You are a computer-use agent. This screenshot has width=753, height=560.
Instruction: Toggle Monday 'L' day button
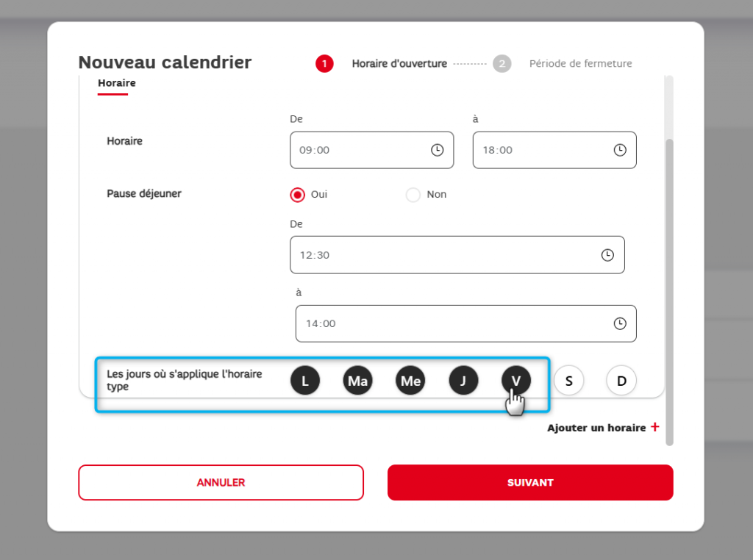305,381
